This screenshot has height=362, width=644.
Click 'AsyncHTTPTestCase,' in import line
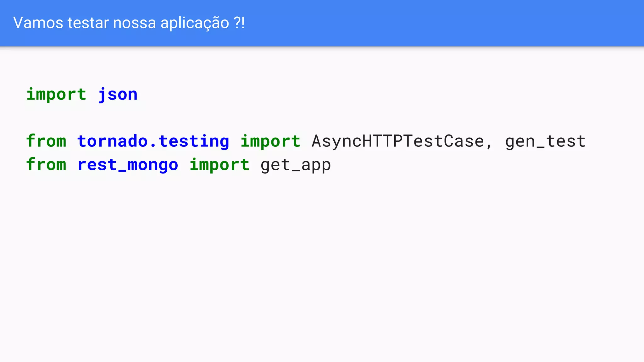click(402, 142)
